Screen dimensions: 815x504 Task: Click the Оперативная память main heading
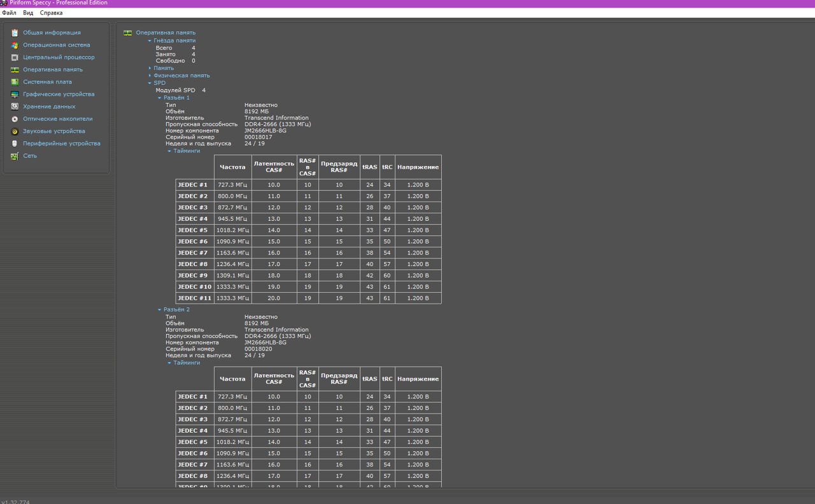pyautogui.click(x=166, y=33)
